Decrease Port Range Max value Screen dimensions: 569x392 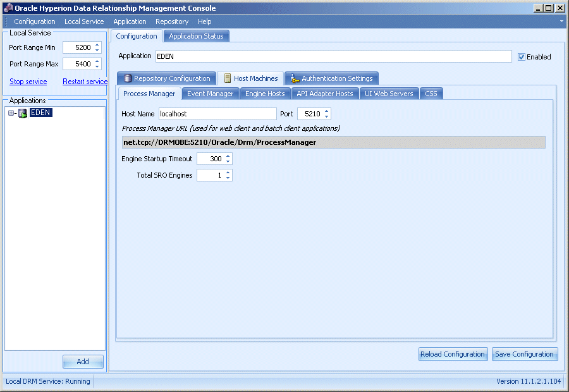97,66
